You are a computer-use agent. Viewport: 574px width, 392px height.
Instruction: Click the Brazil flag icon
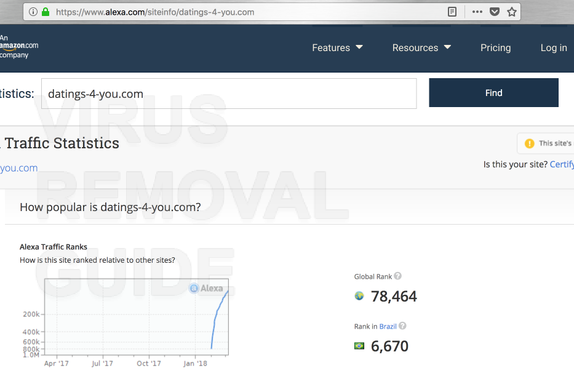[359, 345]
